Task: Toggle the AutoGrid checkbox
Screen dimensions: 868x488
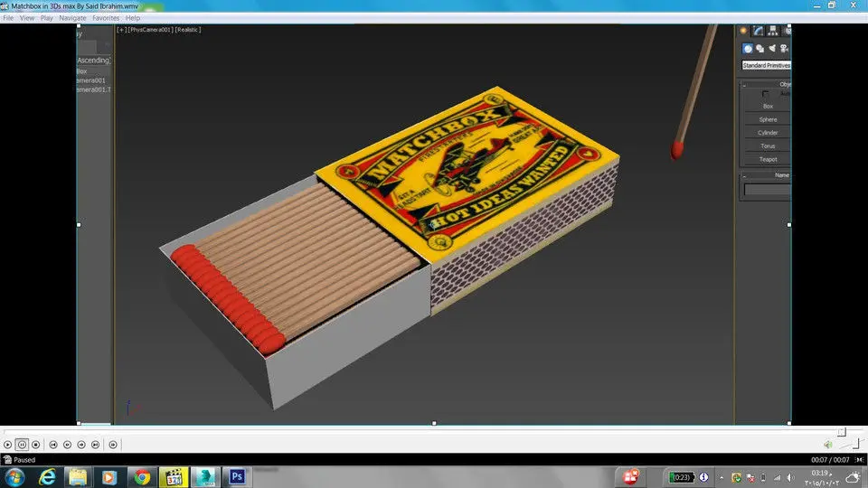Action: (x=766, y=93)
